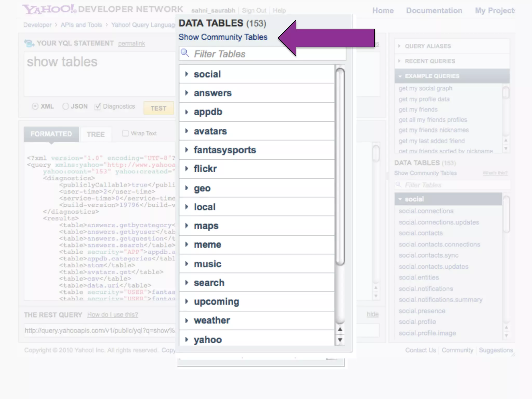Screen dimensions: 532x399
Task: Click scroll up arrow in tables list
Action: point(340,329)
